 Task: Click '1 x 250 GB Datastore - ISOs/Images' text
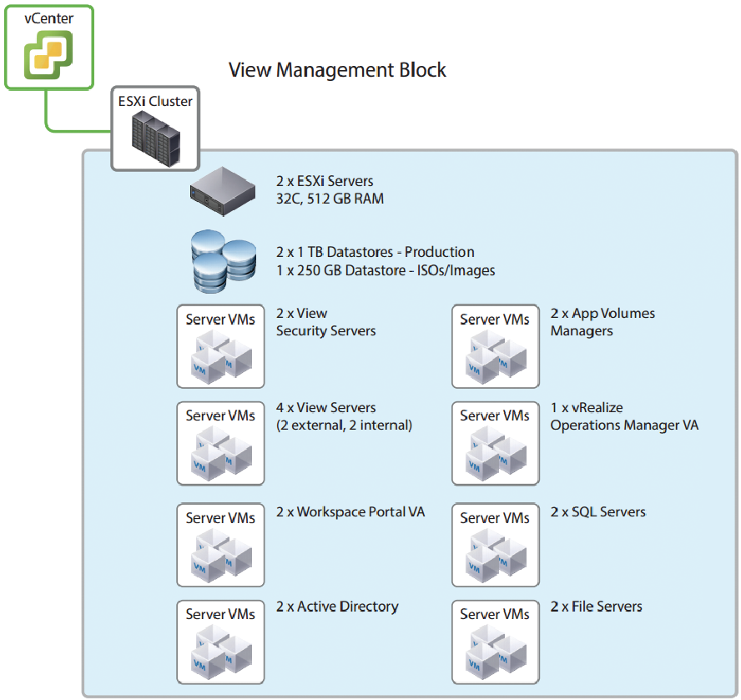tap(386, 270)
